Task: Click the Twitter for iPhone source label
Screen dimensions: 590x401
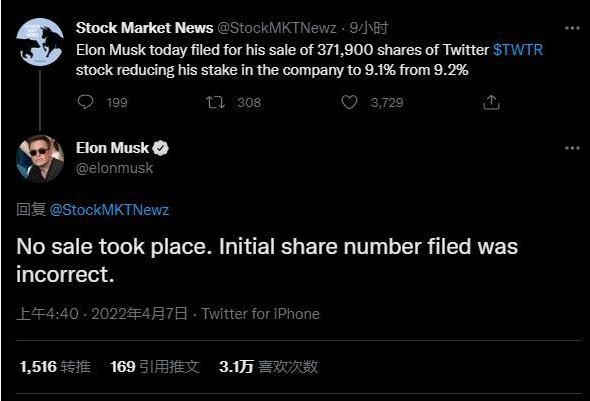Action: (x=260, y=314)
